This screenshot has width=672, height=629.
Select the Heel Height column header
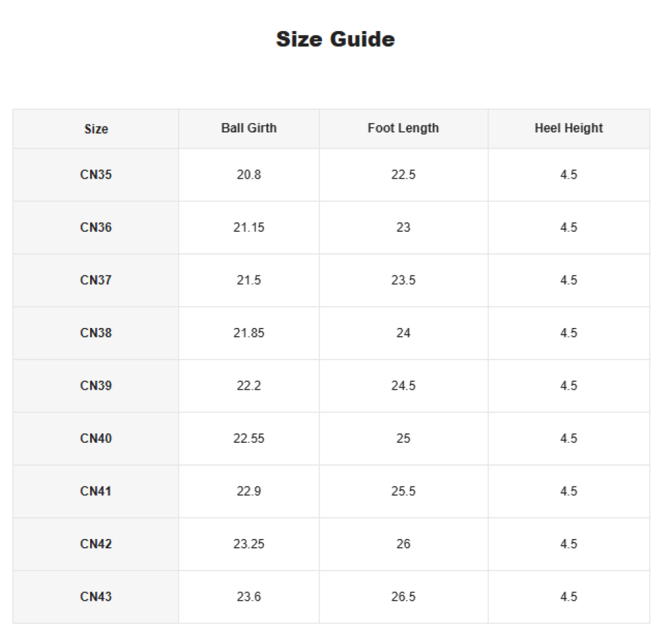(569, 128)
